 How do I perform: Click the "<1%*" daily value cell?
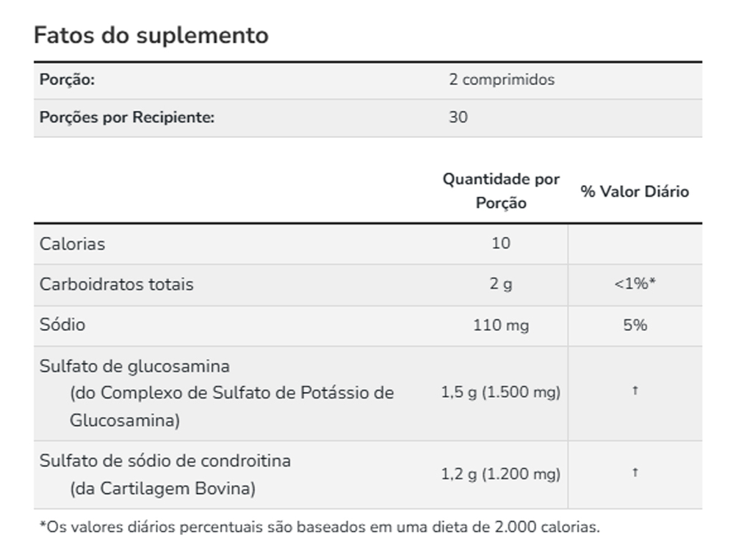click(635, 285)
